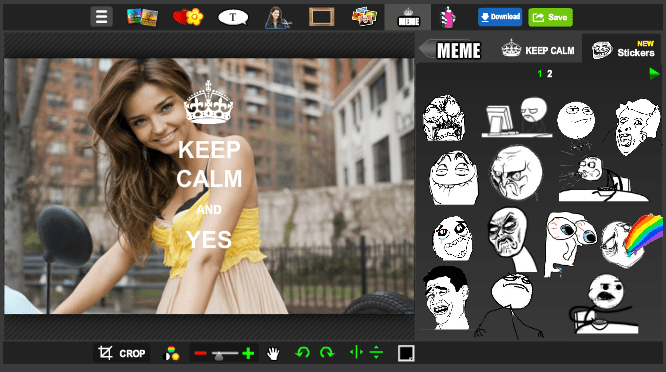Open the photo pile collage tool
Viewport: 666px width, 372px height.
364,17
